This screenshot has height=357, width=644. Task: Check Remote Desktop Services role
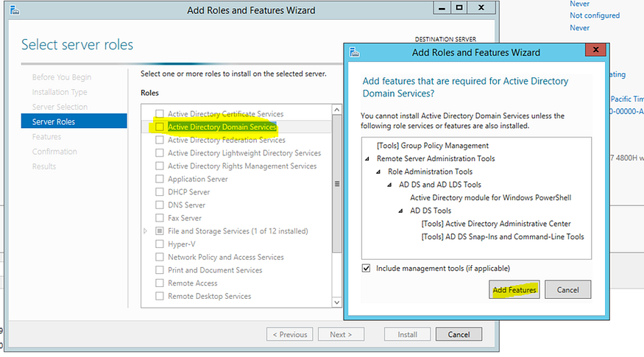(160, 296)
